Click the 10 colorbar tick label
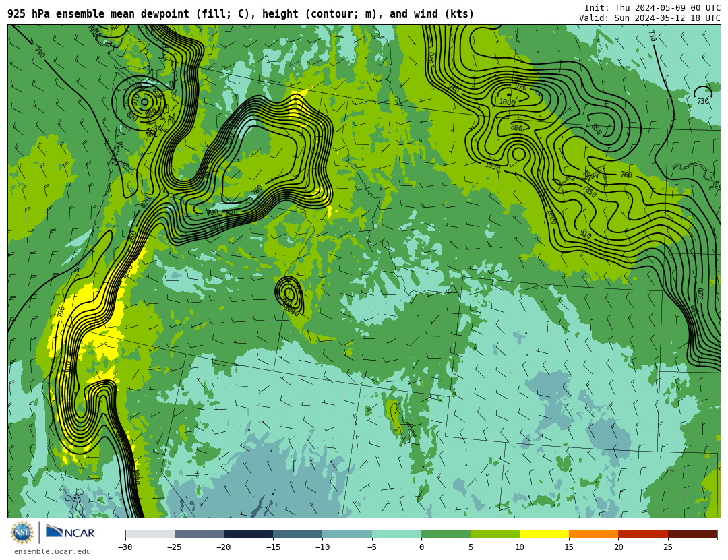 tap(520, 547)
